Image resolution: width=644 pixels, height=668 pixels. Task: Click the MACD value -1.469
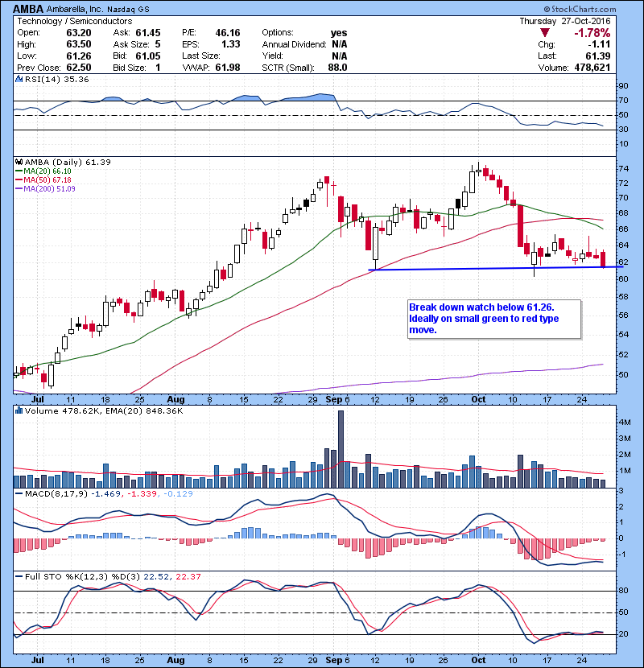point(105,494)
